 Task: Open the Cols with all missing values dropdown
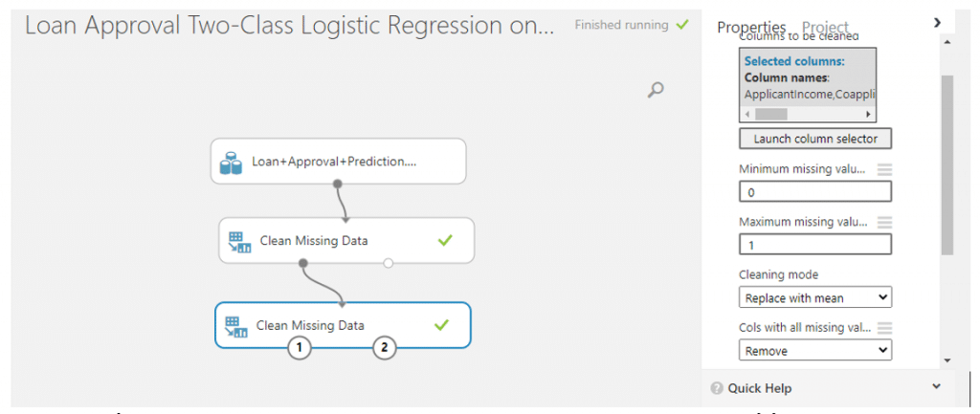point(815,350)
